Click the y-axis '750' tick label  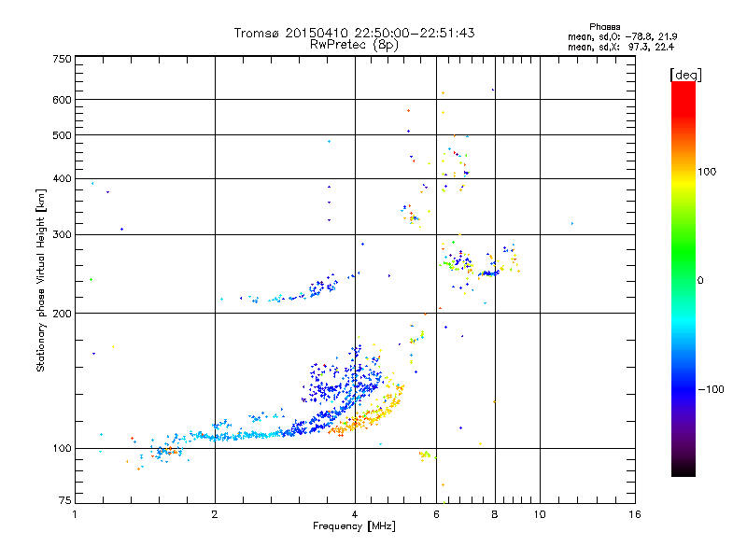pyautogui.click(x=62, y=59)
